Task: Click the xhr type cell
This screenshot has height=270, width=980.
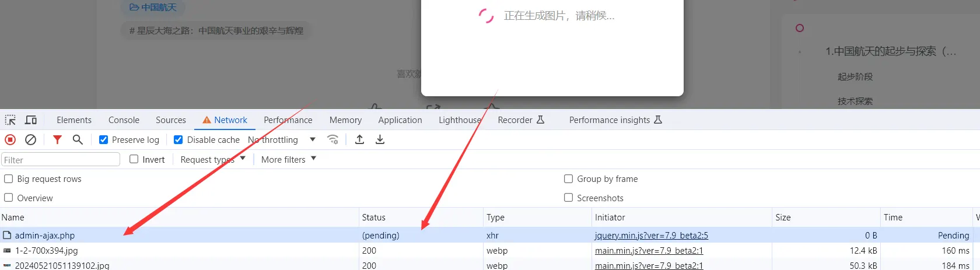Action: (x=492, y=236)
